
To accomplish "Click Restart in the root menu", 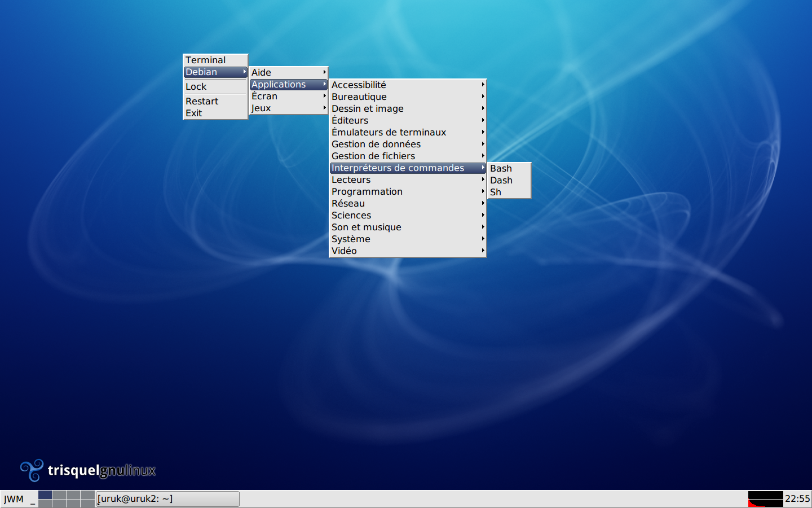I will pos(215,101).
